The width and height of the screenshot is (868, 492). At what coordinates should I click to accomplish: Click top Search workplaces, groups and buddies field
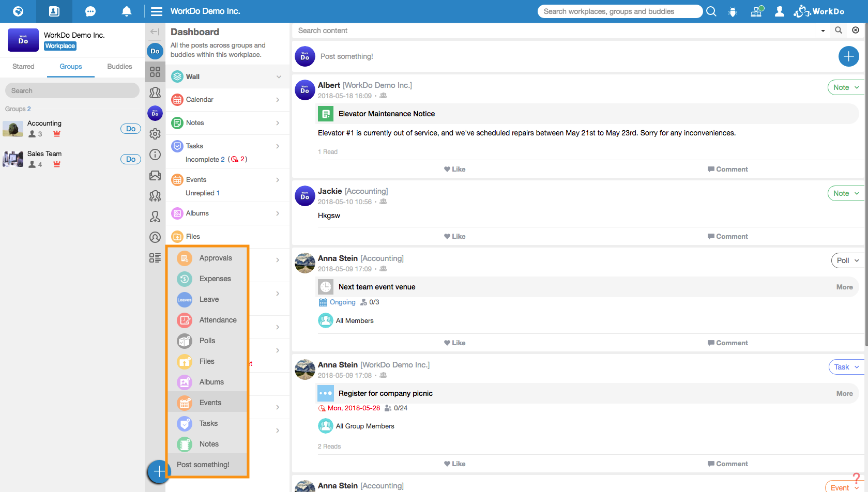tap(620, 11)
